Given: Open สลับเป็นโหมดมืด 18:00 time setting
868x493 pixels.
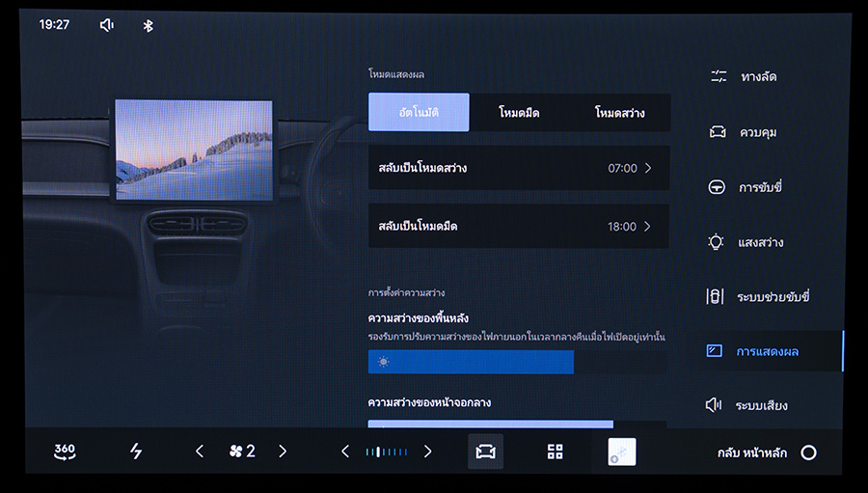Looking at the screenshot, I should pos(518,227).
